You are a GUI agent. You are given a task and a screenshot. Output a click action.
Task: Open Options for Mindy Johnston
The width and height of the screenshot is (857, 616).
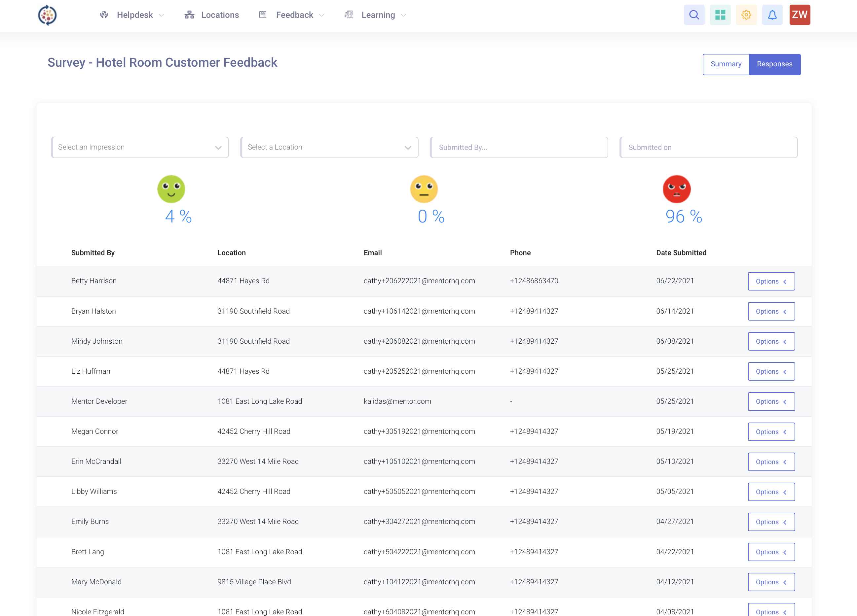[x=771, y=341]
